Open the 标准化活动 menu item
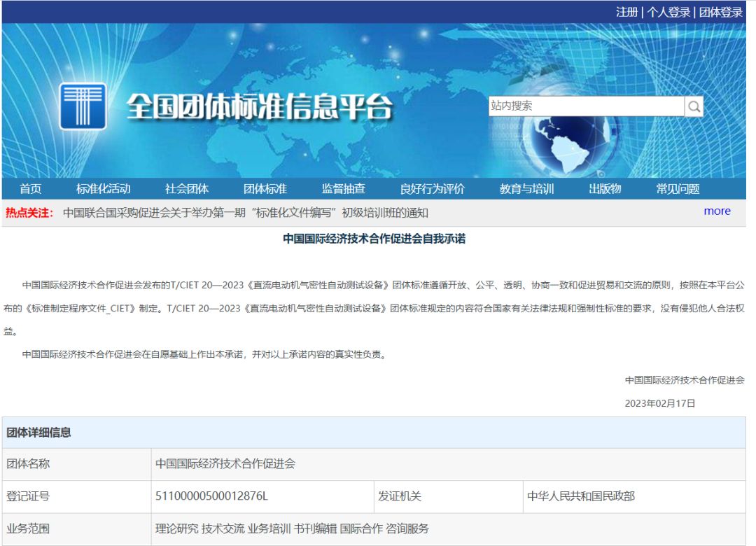 tap(103, 189)
